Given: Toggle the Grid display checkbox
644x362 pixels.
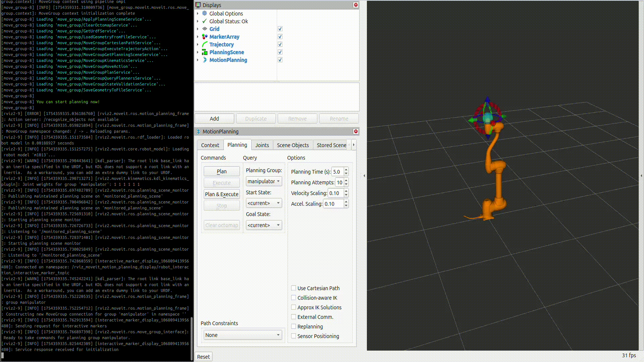Looking at the screenshot, I should tap(280, 29).
